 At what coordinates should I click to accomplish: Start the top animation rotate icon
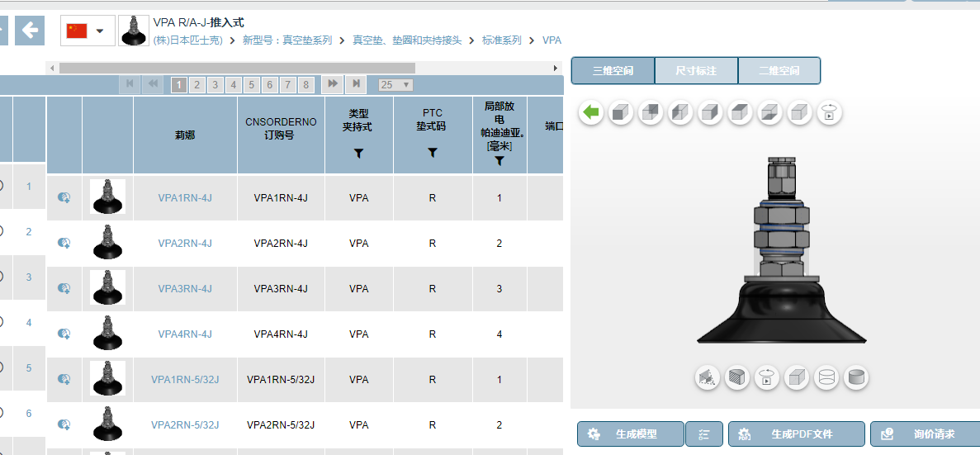(830, 113)
